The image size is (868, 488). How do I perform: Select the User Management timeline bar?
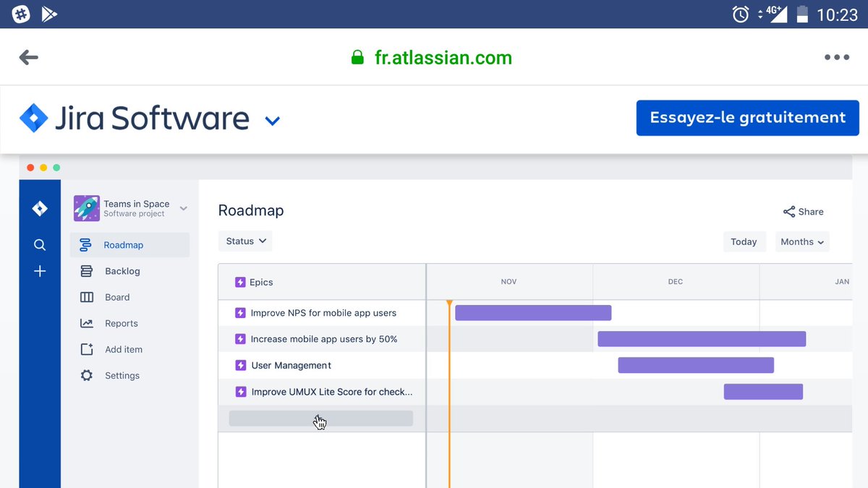(696, 365)
